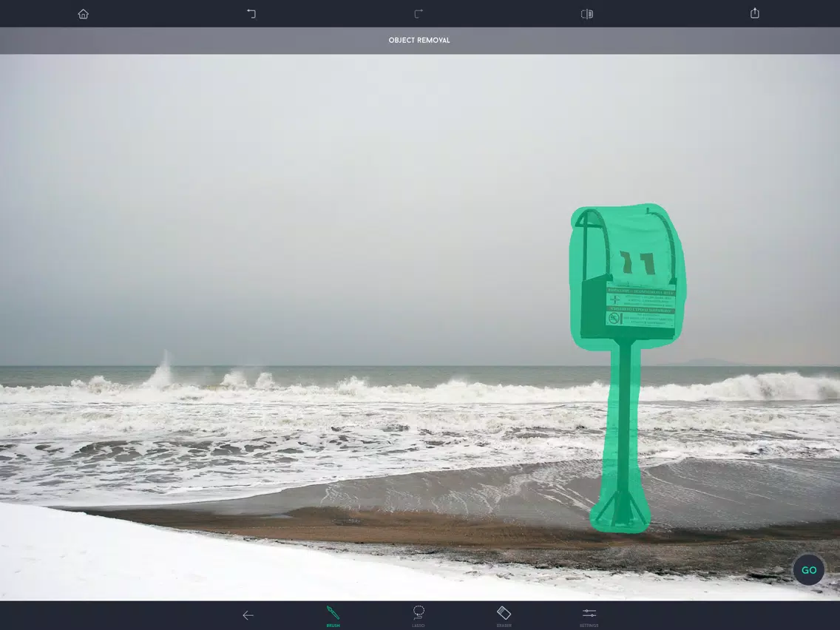Viewport: 840px width, 630px height.
Task: Open the Settings sliders panel
Action: click(589, 616)
